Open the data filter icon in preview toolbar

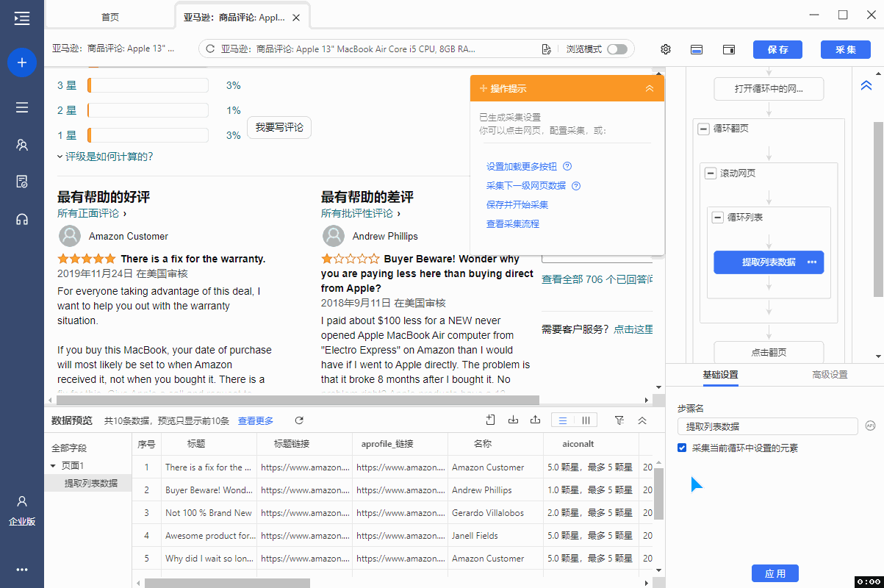point(619,420)
